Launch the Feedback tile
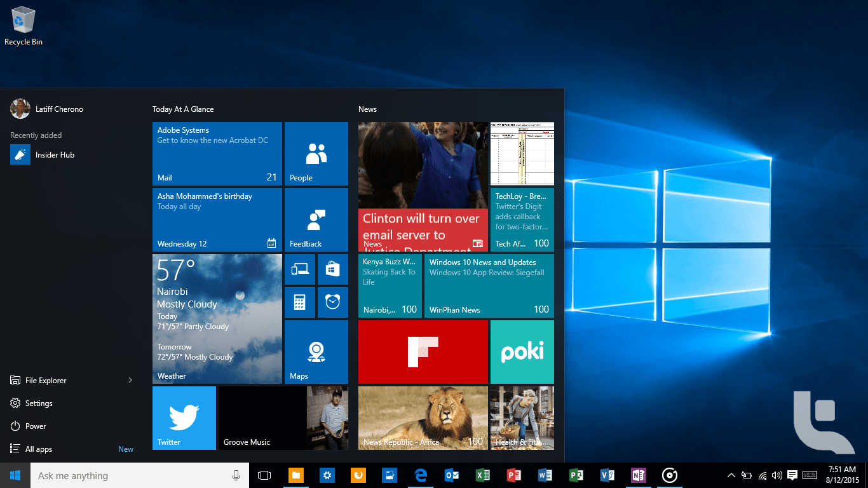The width and height of the screenshot is (868, 488). pyautogui.click(x=316, y=220)
